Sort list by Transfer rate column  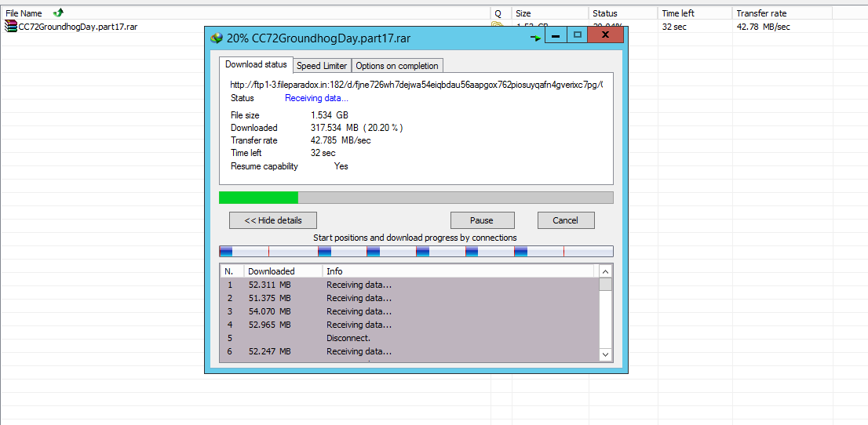pos(782,13)
